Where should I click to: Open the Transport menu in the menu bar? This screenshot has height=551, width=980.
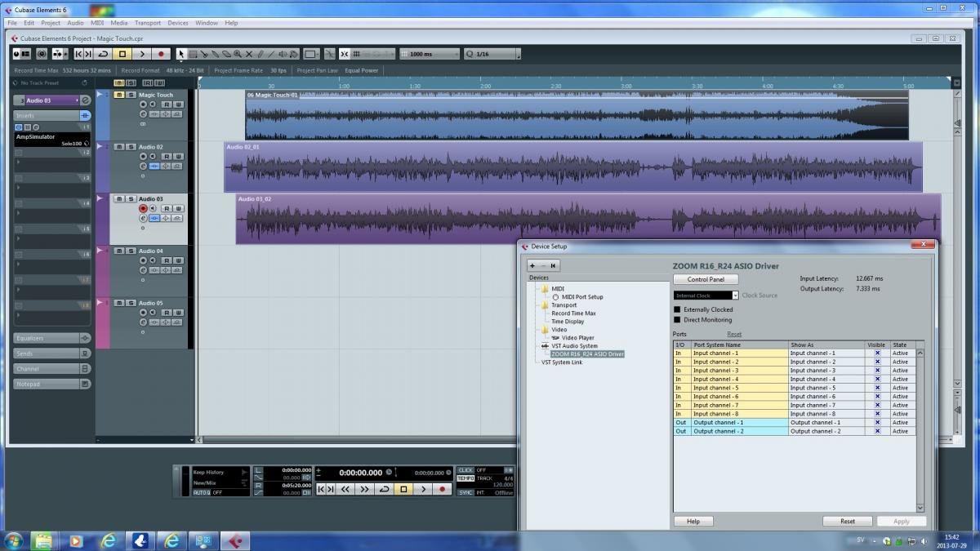147,23
